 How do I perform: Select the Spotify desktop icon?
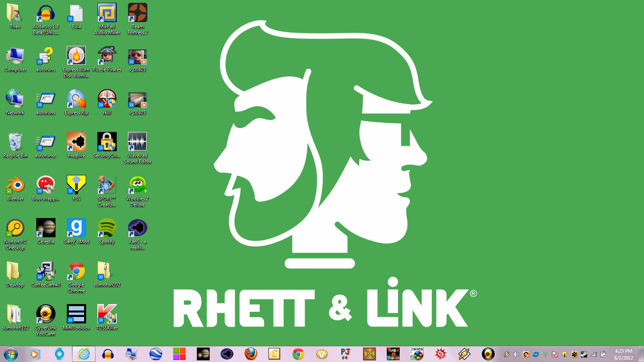point(107,228)
